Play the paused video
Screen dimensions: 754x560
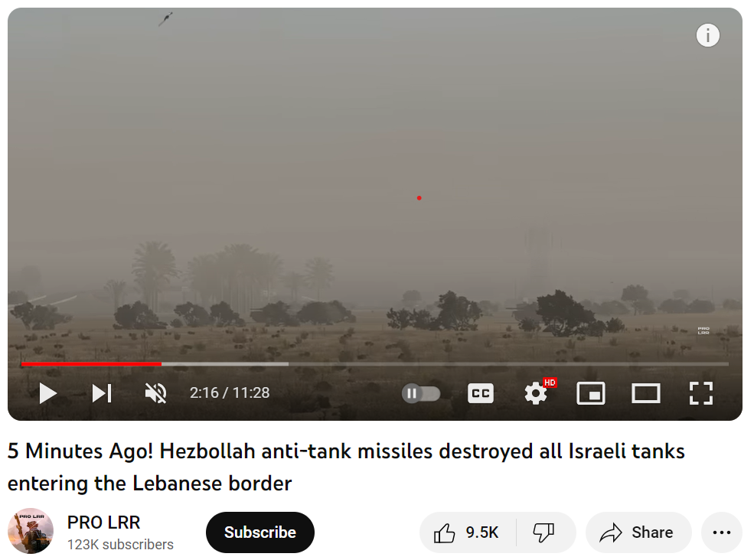(x=47, y=393)
